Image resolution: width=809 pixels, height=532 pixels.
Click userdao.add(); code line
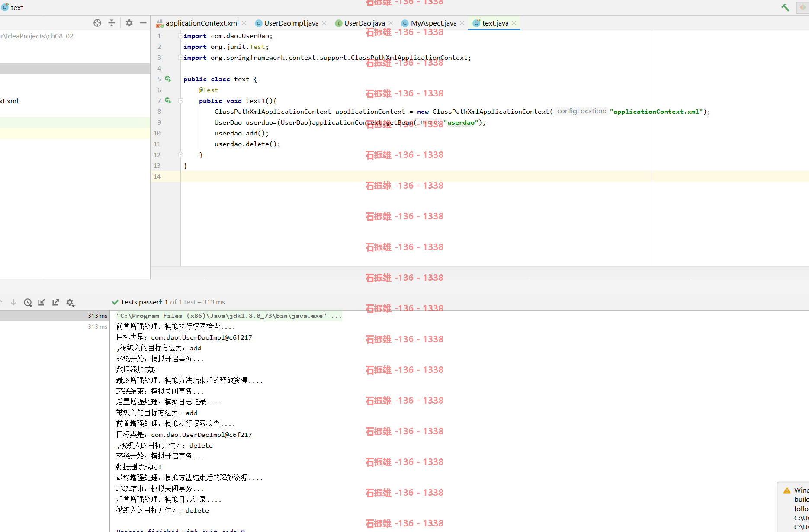pos(241,133)
